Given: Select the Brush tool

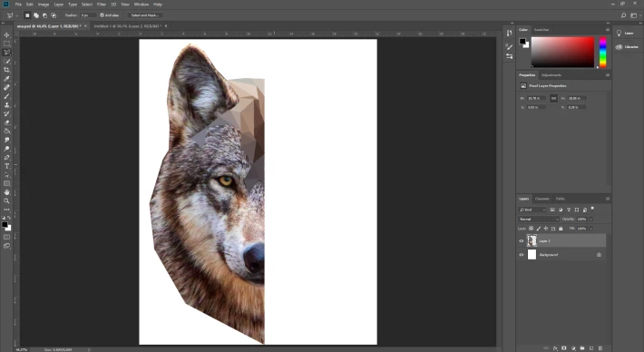Looking at the screenshot, I should pos(6,96).
